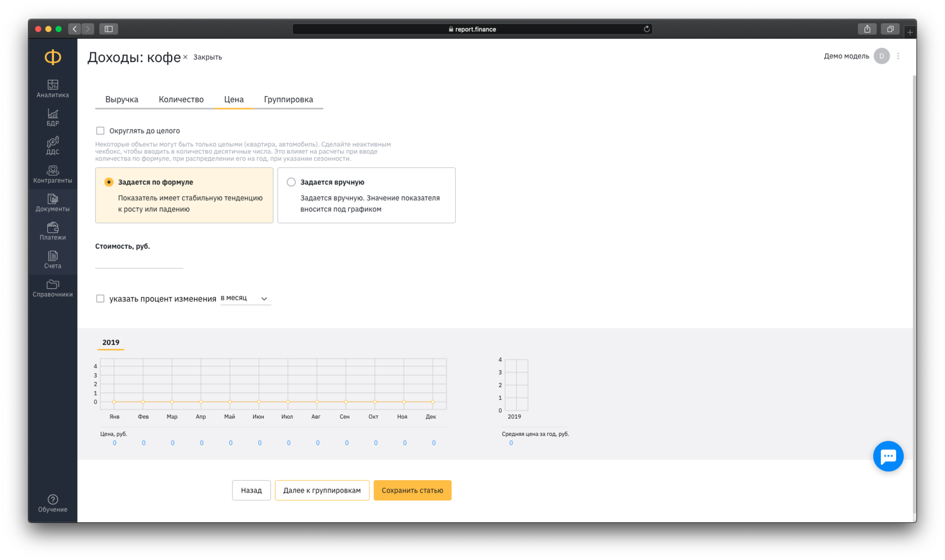Click the browser back arrow
The image size is (945, 560).
(x=75, y=29)
